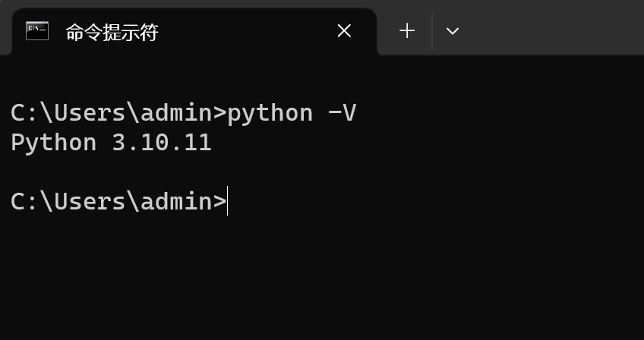The image size is (644, 340).
Task: Click admin in the first prompt line
Action: (x=177, y=113)
